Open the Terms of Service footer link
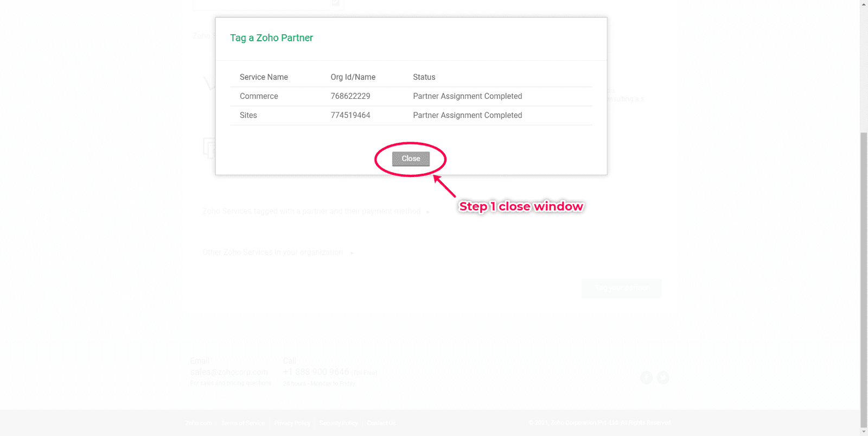Viewport: 868px width, 436px height. click(x=243, y=423)
